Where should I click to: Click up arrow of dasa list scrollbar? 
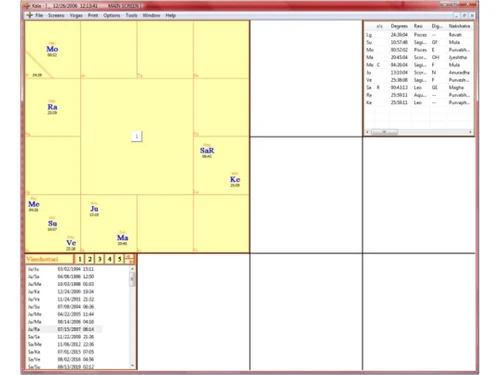point(132,269)
